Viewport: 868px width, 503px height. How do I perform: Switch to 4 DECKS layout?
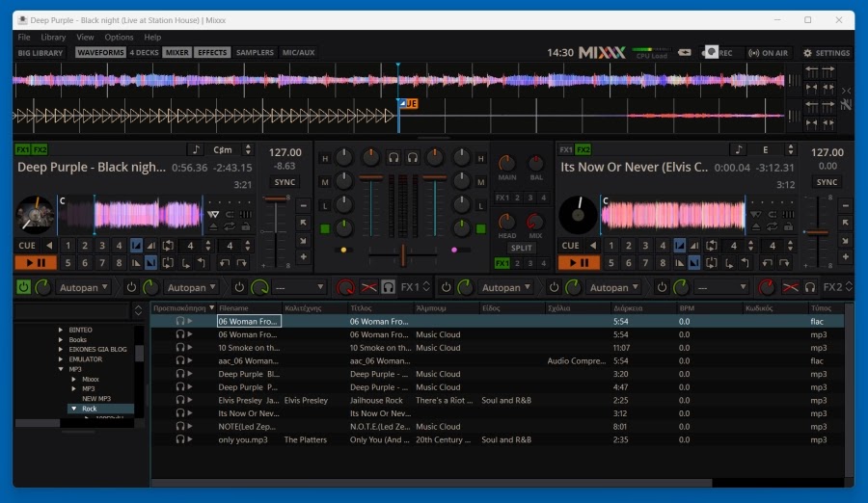click(144, 53)
